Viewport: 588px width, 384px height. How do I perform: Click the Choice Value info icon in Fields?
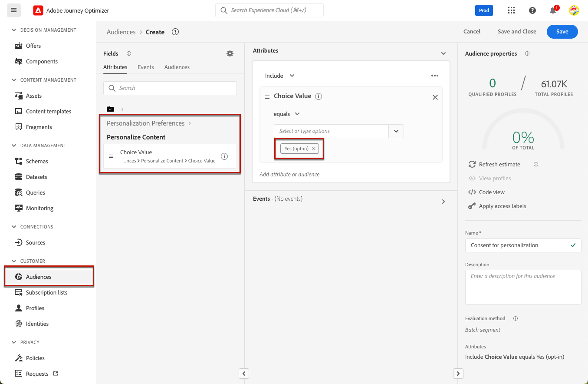[x=224, y=156]
